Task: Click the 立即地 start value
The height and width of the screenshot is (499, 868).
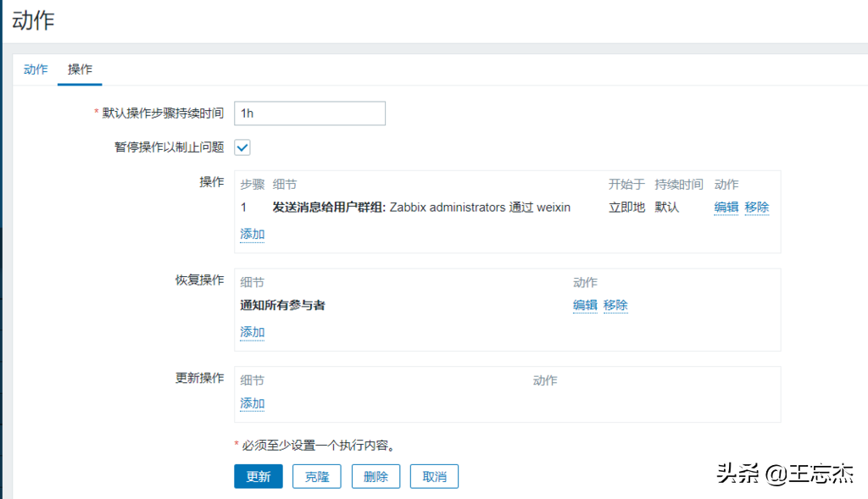Action: 626,207
